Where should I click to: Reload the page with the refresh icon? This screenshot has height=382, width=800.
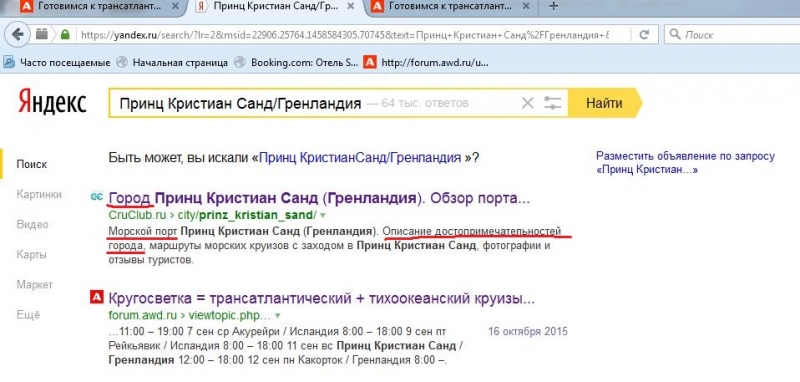tap(644, 35)
